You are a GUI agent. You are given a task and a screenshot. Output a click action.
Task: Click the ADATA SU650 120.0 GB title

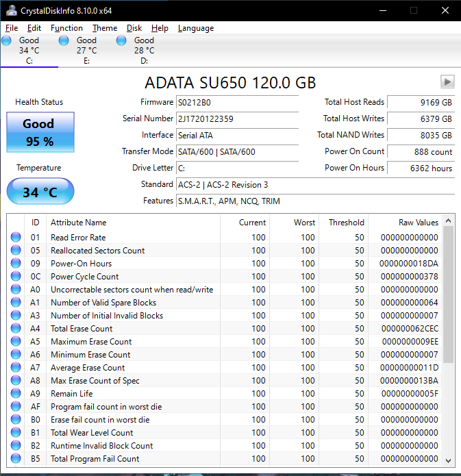click(x=230, y=83)
